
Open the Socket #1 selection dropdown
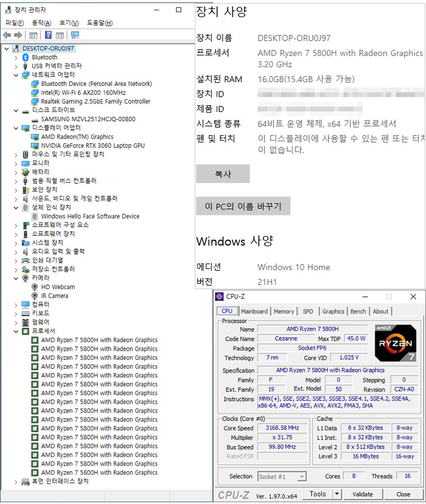pos(301,477)
